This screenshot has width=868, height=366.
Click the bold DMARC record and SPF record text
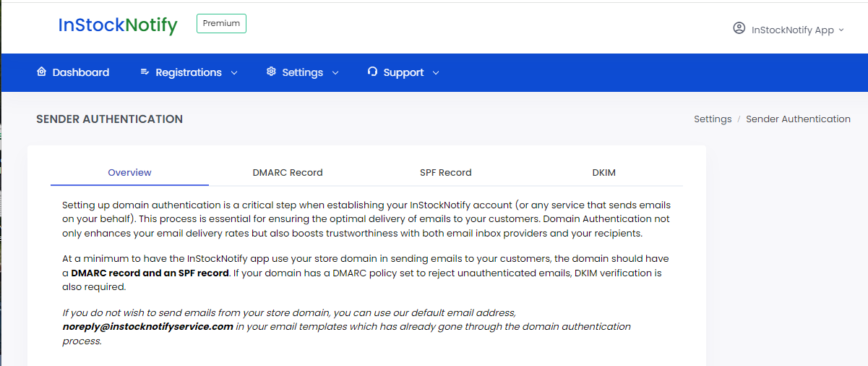pos(150,273)
